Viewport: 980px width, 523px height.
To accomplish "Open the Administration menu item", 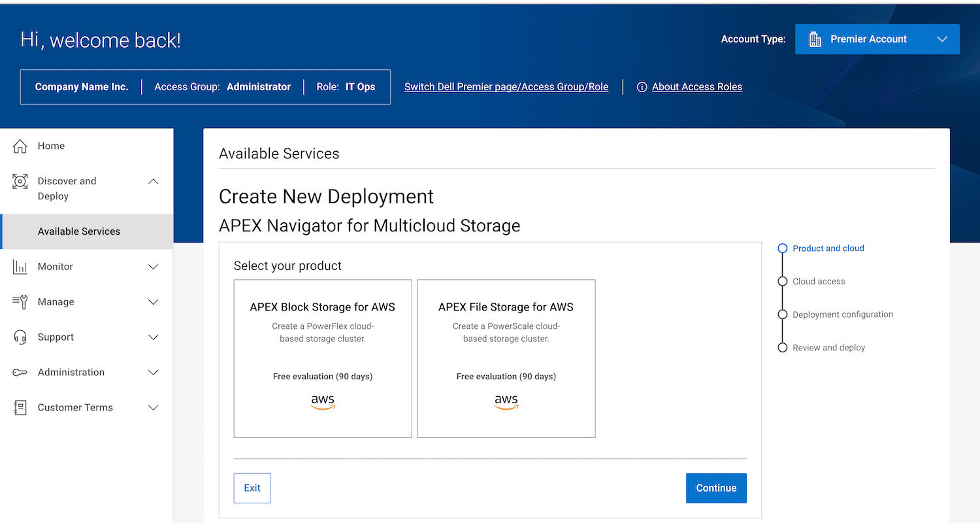I will (x=86, y=373).
